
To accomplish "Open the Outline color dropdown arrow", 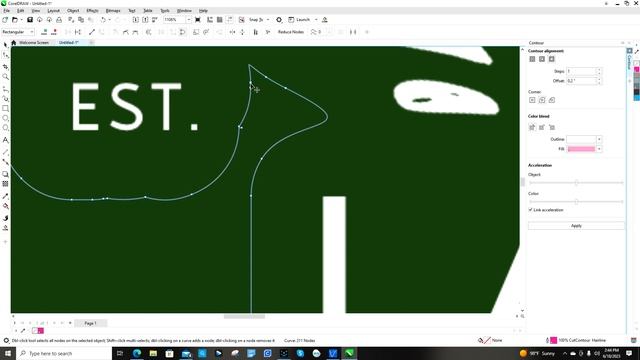I will pyautogui.click(x=599, y=139).
